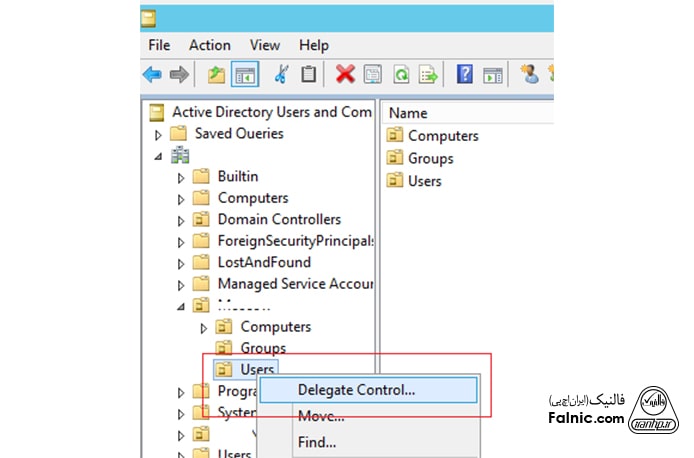Click the Cut scissors icon
The width and height of the screenshot is (694, 458).
click(282, 74)
